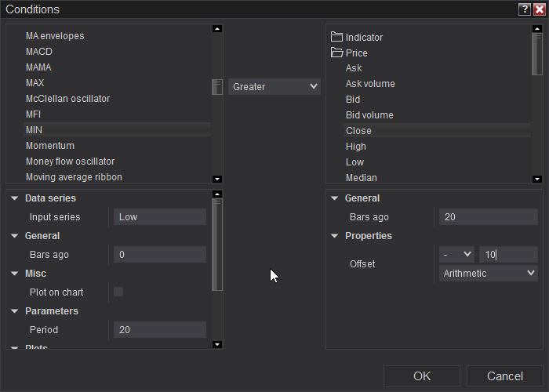Click the indicator list scrollbar thumb
The height and width of the screenshot is (392, 549).
(x=217, y=86)
